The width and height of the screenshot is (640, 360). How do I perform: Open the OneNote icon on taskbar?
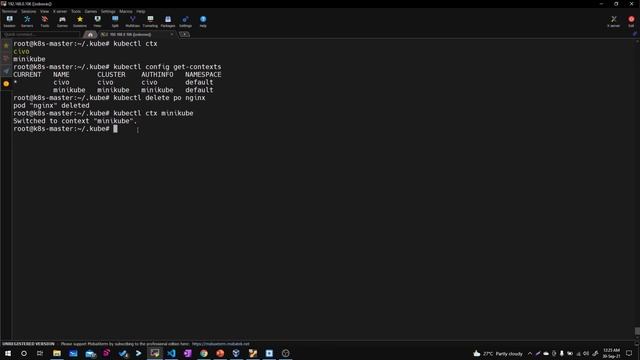(187, 353)
